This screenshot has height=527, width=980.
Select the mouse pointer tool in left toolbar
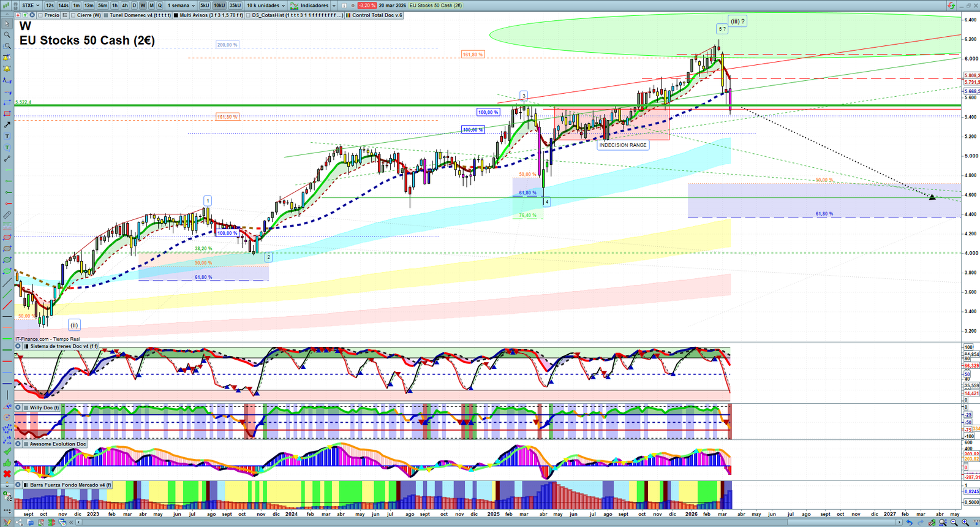coord(7,24)
